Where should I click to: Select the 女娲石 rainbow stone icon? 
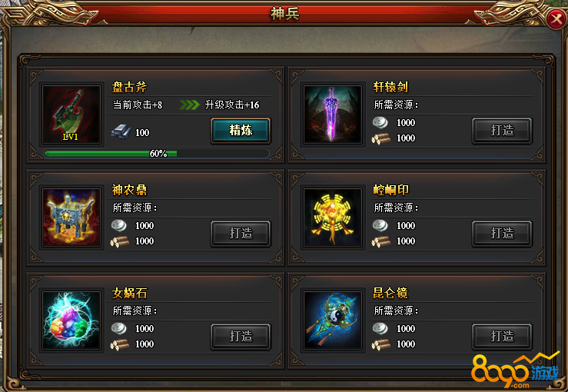coord(71,321)
